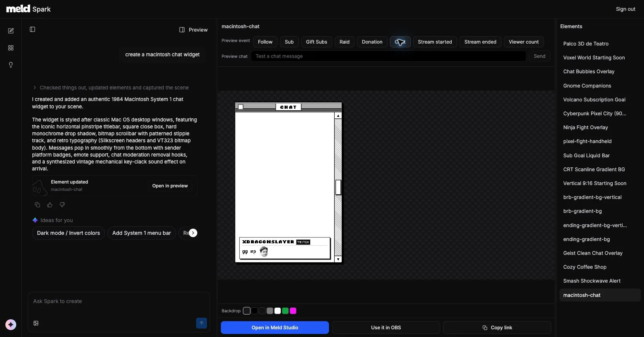Open the element in Meld Studio
This screenshot has width=644, height=337.
point(275,328)
